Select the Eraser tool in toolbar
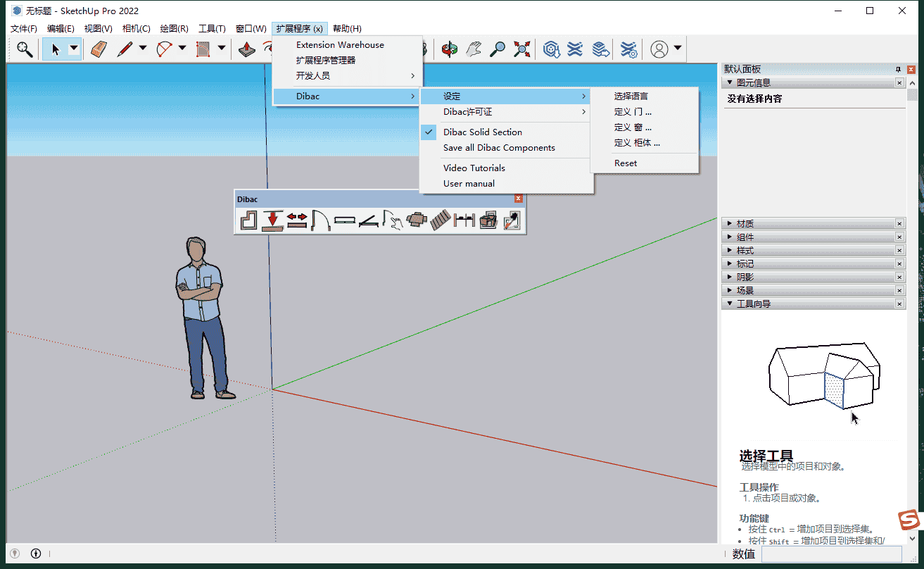Screen dimensions: 924x569 pyautogui.click(x=99, y=49)
